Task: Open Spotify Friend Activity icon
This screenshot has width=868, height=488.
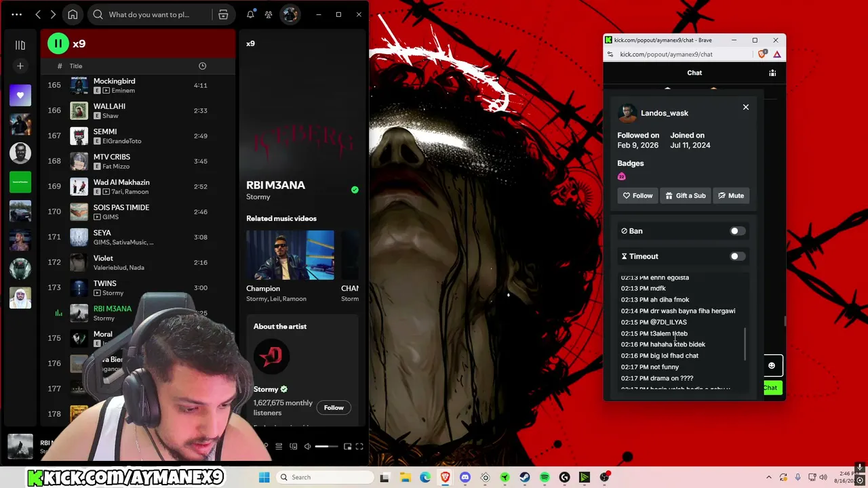Action: pyautogui.click(x=269, y=14)
